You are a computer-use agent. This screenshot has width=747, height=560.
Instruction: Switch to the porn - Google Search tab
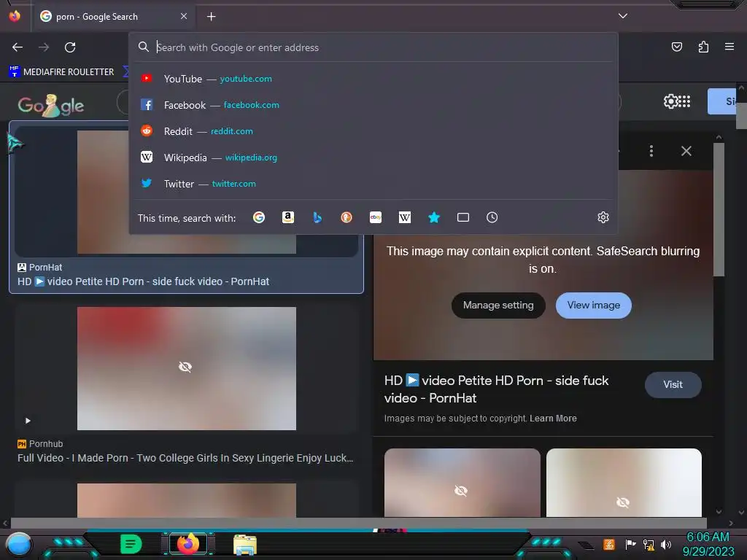113,17
